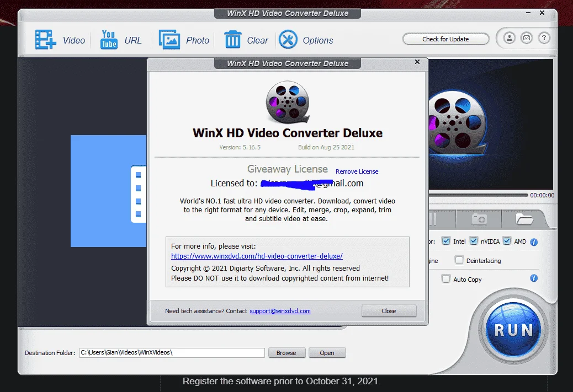Minimize the main WinX window
This screenshot has height=392, width=573.
point(528,13)
